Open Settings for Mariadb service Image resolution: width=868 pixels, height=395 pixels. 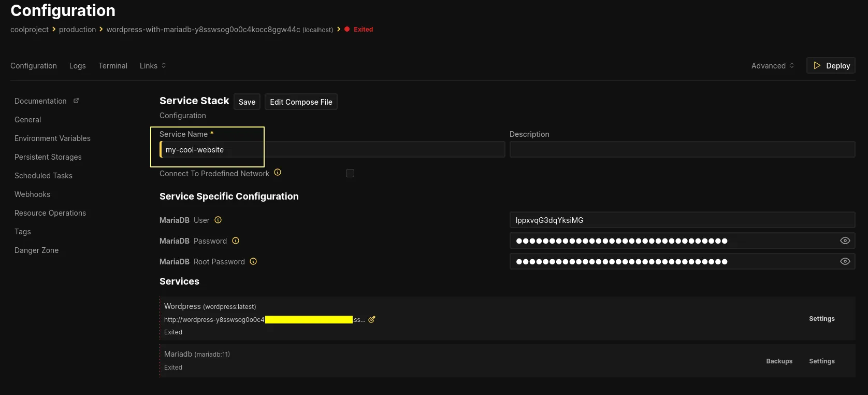822,361
